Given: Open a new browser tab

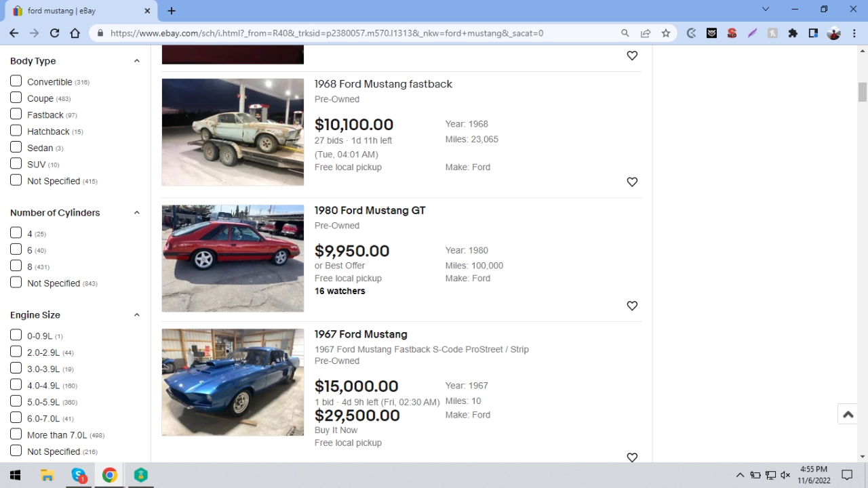Looking at the screenshot, I should click(172, 11).
